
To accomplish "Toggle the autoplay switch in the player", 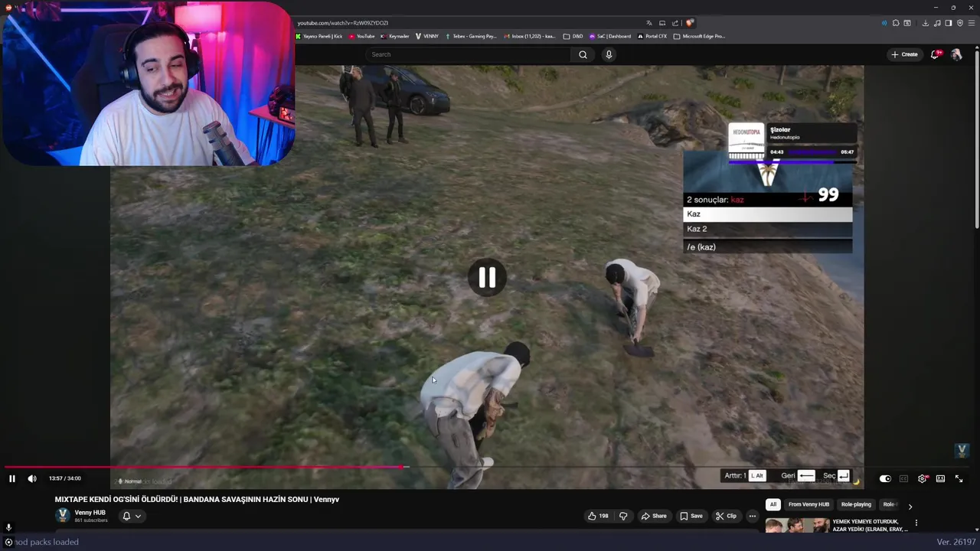I will pos(885,478).
